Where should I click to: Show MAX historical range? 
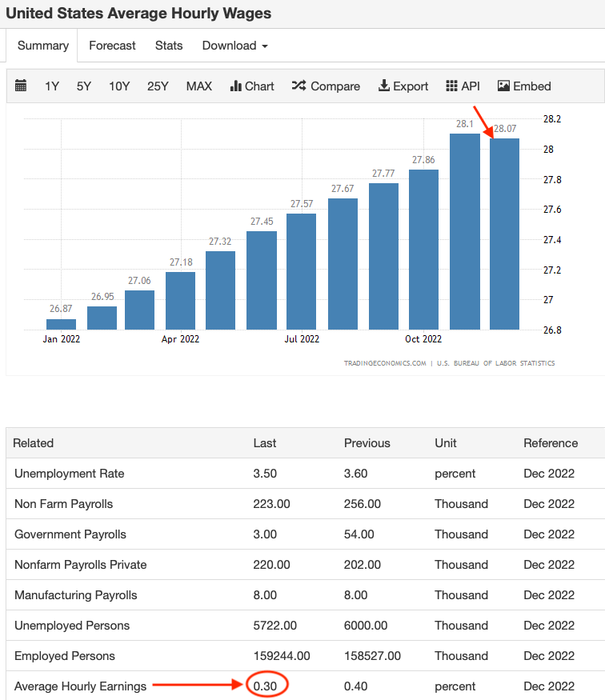click(x=199, y=86)
